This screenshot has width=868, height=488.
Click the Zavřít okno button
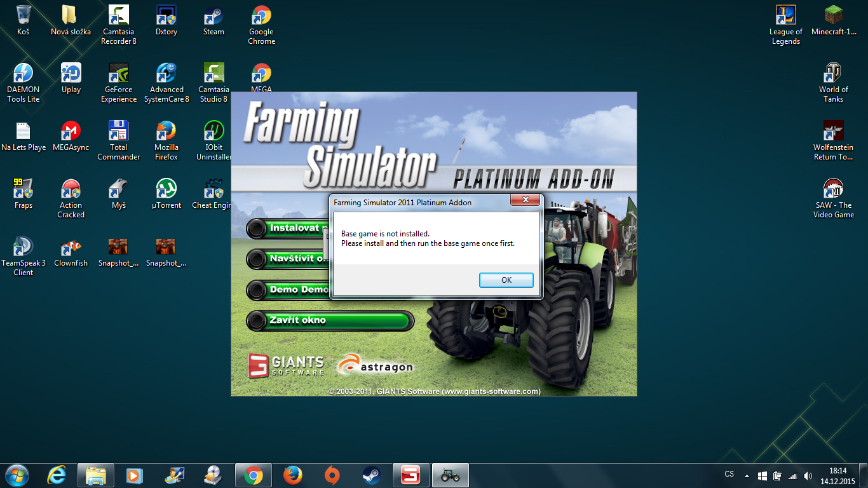coord(330,320)
